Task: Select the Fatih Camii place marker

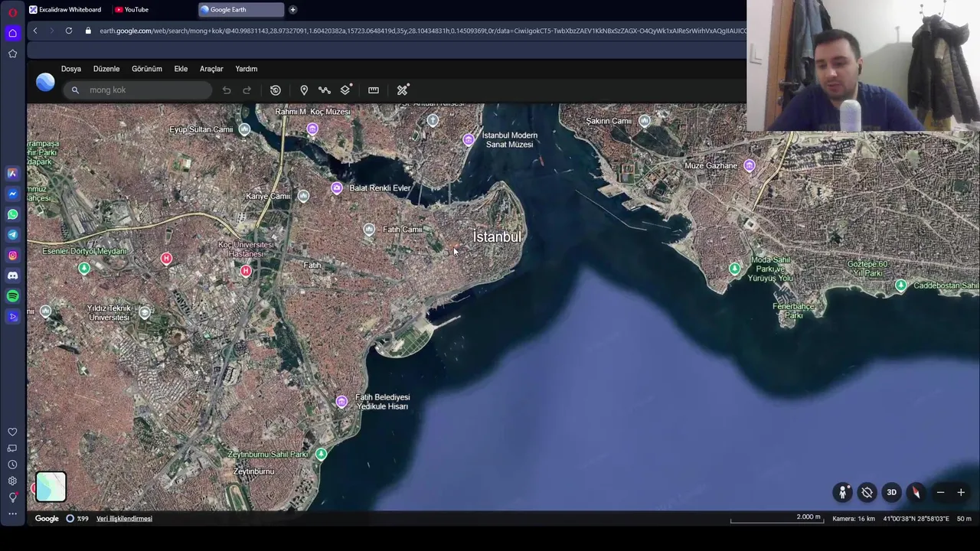Action: 369,230
